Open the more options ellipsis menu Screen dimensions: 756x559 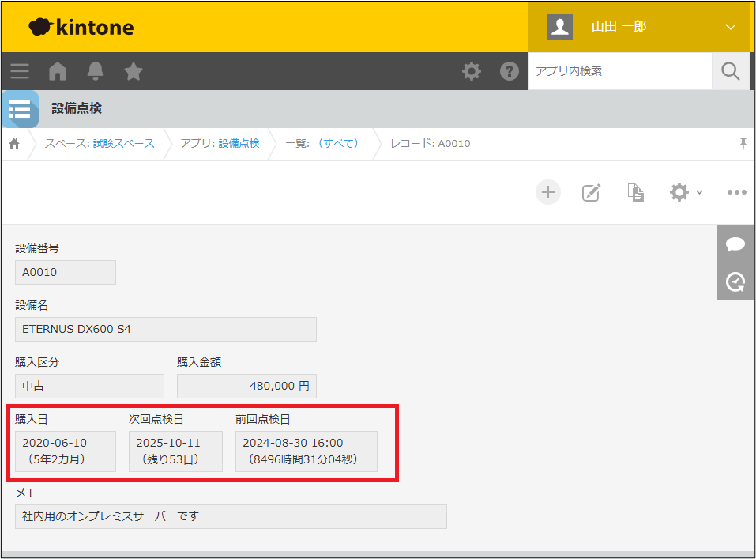(736, 192)
